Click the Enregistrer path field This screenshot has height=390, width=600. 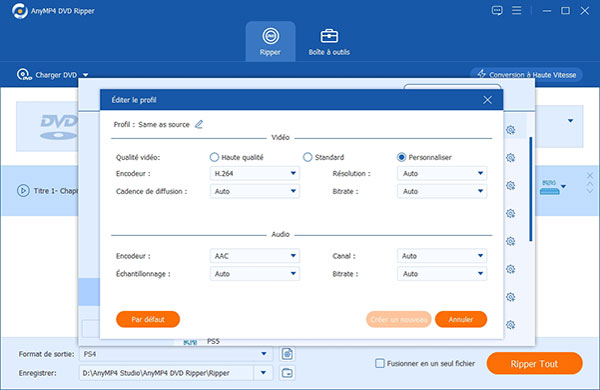click(x=166, y=373)
